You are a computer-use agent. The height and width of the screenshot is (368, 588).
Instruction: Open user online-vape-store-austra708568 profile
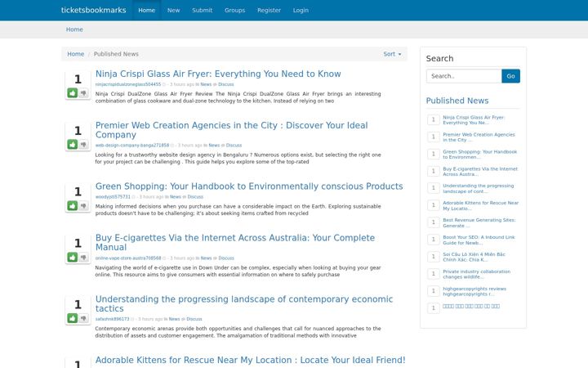128,258
